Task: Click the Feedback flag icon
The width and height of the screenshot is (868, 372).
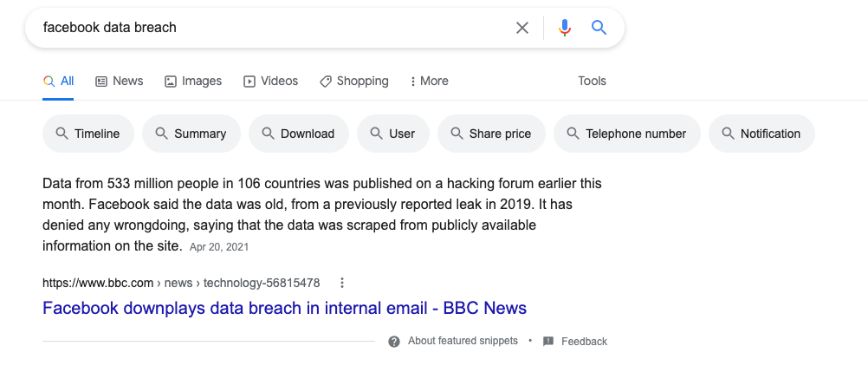Action: click(x=548, y=341)
